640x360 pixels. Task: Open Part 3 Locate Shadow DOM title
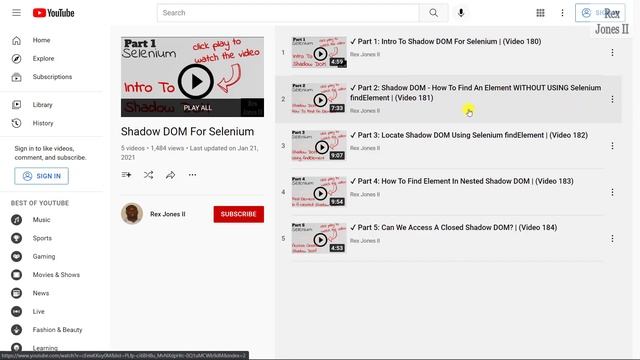pyautogui.click(x=469, y=135)
